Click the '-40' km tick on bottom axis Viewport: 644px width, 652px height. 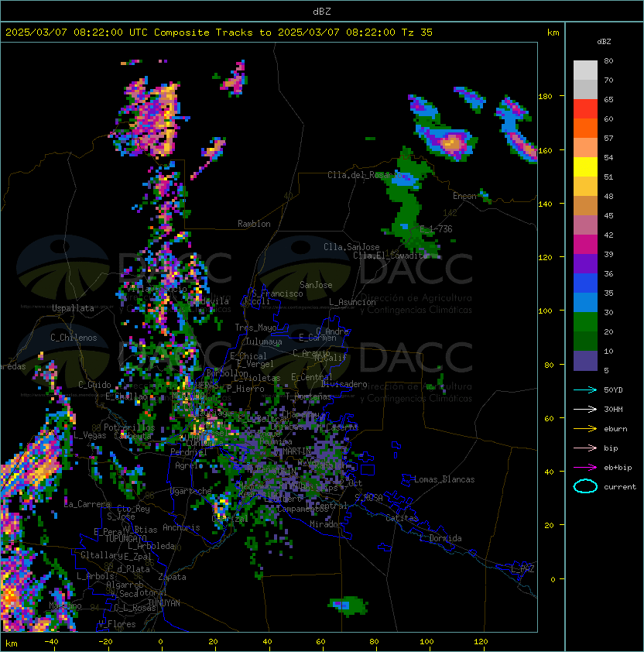52,642
